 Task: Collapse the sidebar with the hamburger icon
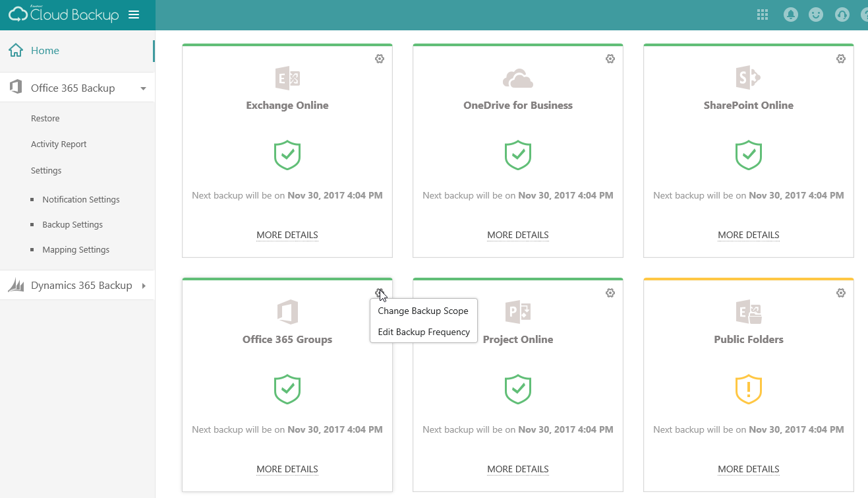coord(132,13)
